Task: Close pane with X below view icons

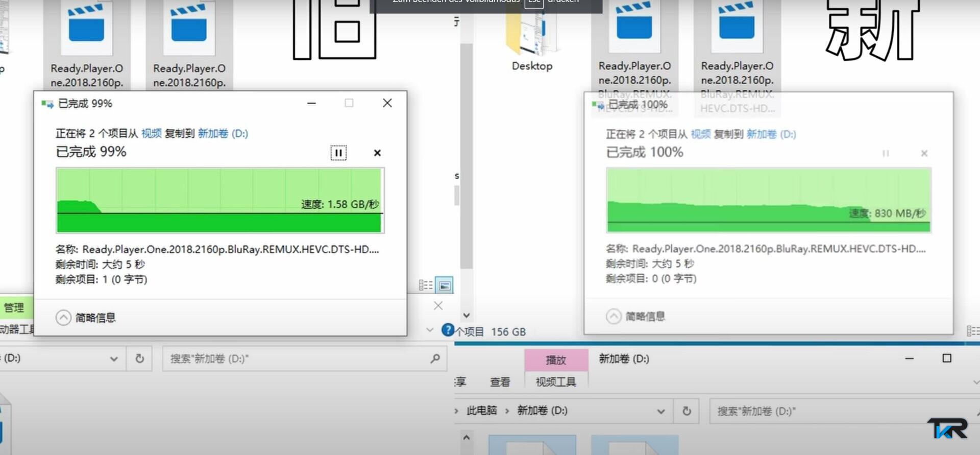Action: tap(438, 305)
